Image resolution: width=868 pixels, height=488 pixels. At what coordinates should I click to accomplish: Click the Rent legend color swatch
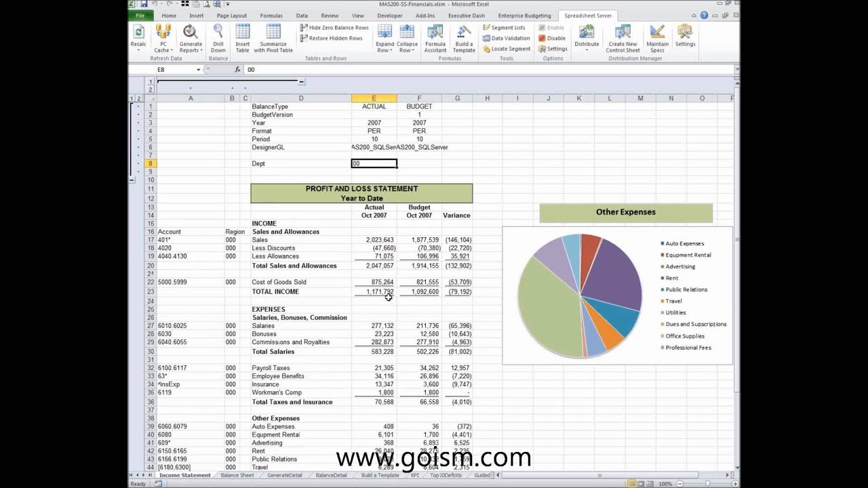pyautogui.click(x=663, y=278)
